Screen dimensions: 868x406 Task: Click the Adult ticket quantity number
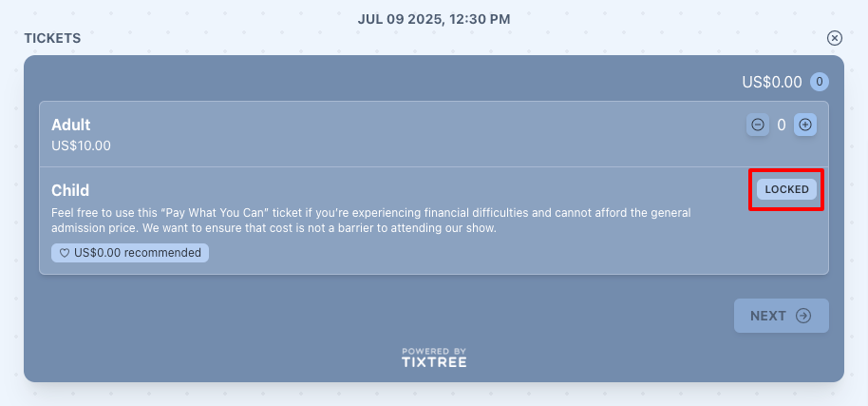click(x=781, y=125)
